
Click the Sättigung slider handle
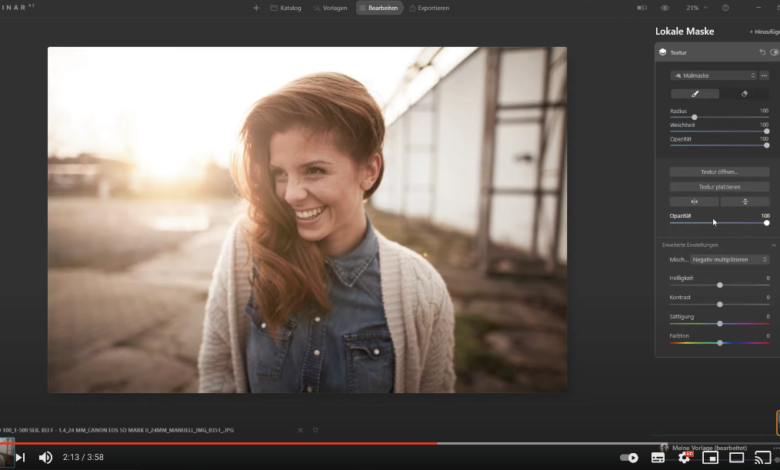tap(719, 323)
